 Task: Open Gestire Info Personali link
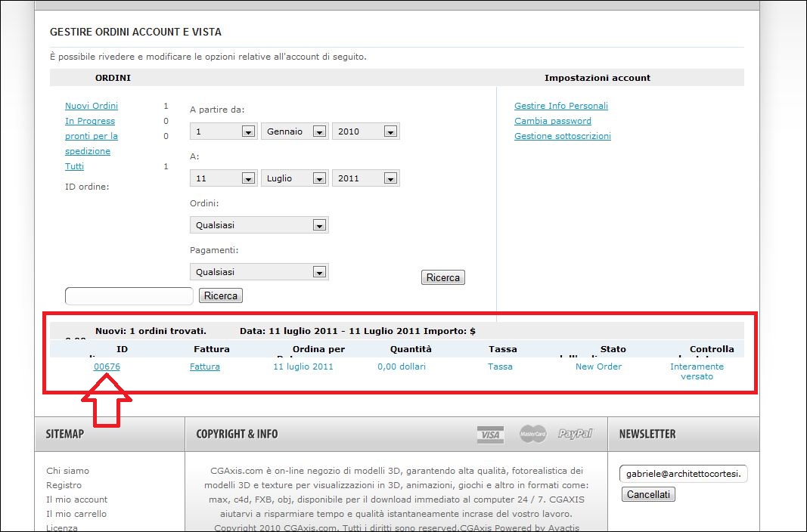pyautogui.click(x=561, y=106)
